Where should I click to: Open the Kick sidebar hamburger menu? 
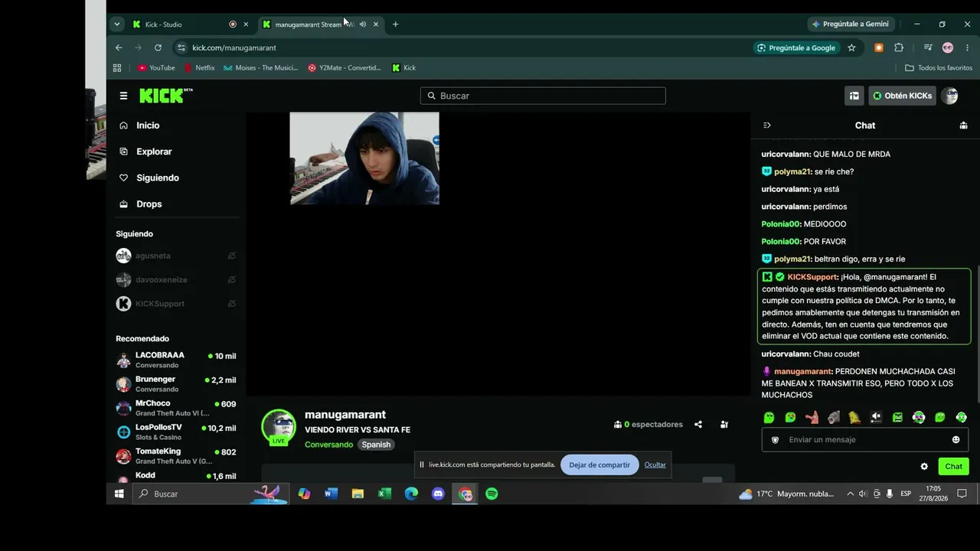click(x=123, y=96)
